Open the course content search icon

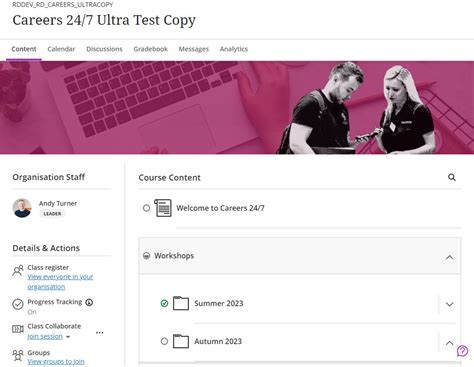452,177
